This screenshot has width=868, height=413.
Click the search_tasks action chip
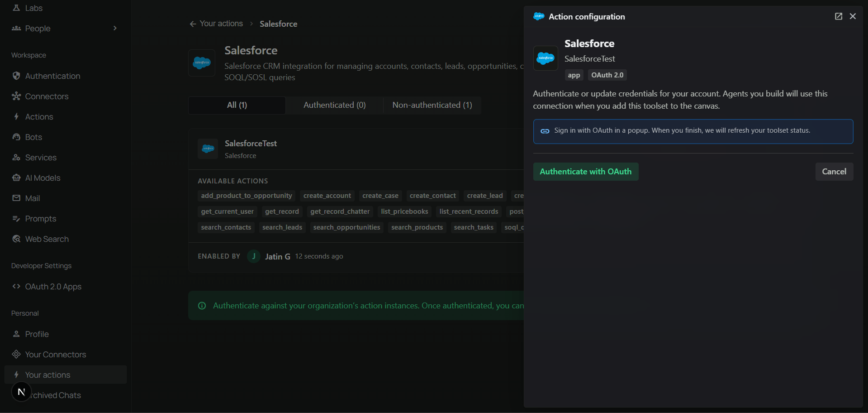click(x=474, y=227)
